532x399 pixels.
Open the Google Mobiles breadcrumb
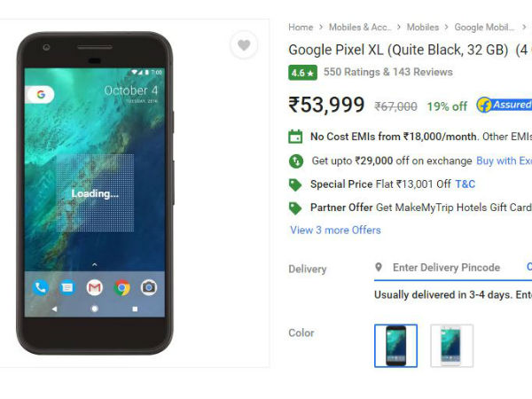[x=484, y=27]
